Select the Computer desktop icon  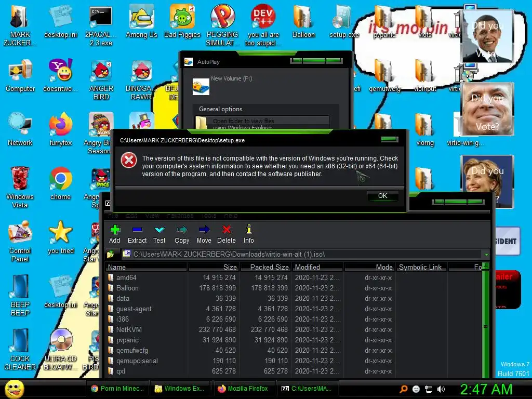coord(20,75)
